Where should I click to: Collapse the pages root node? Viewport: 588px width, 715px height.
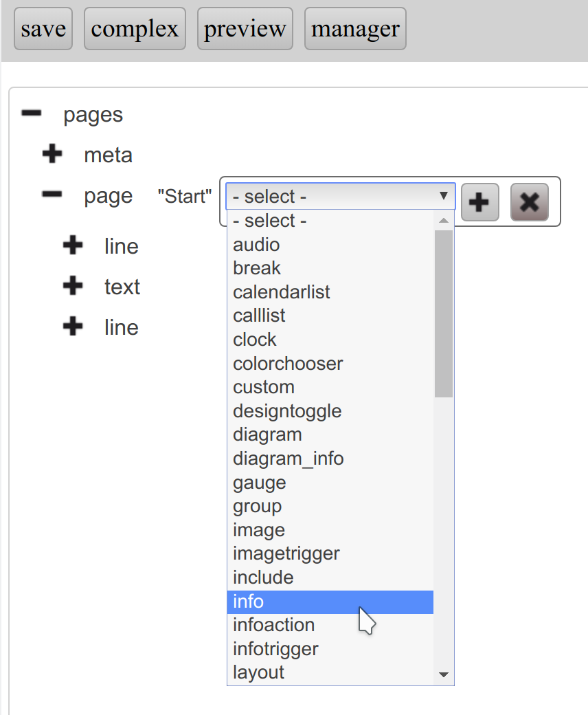[32, 113]
